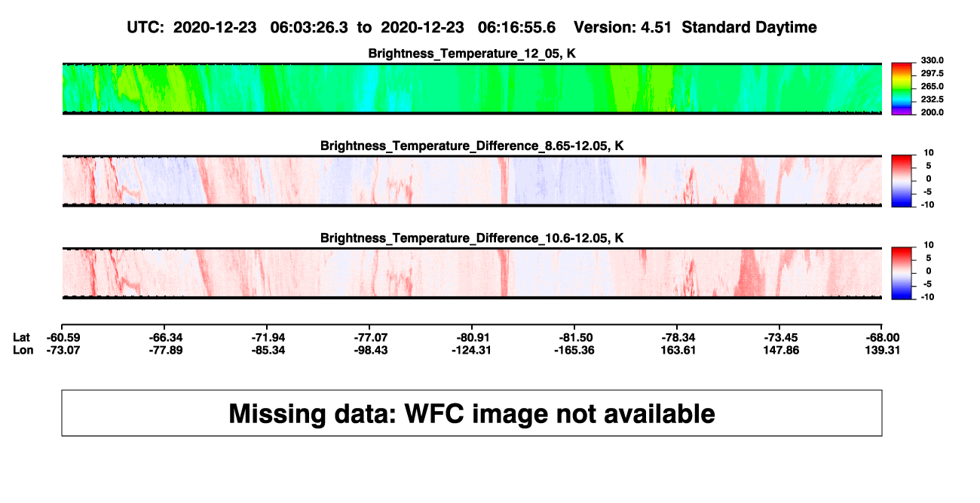Click the UTC time range title
Screen dimensions: 980x503
click(341, 28)
